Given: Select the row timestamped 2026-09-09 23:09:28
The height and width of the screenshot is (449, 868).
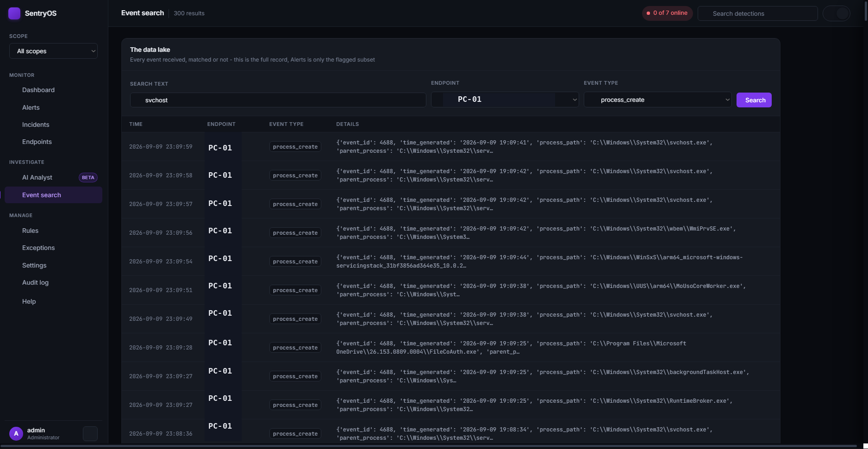Looking at the screenshot, I should click(x=450, y=348).
